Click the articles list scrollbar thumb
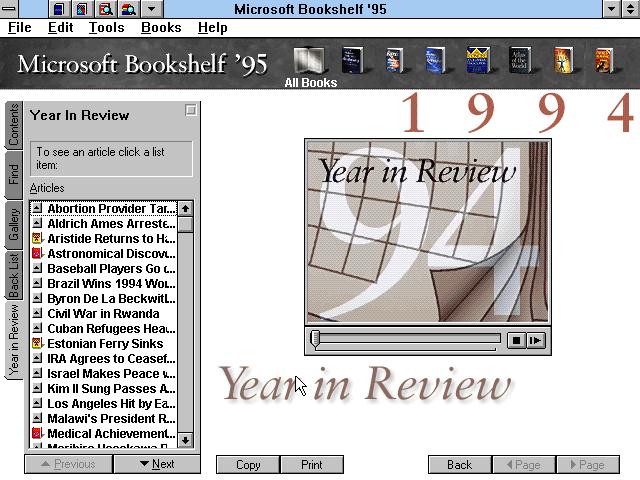 [x=185, y=224]
